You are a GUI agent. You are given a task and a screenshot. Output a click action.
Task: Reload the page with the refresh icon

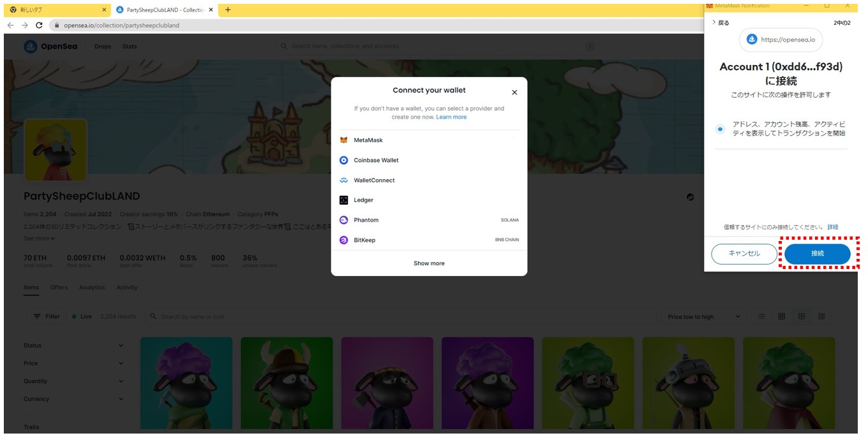tap(39, 26)
